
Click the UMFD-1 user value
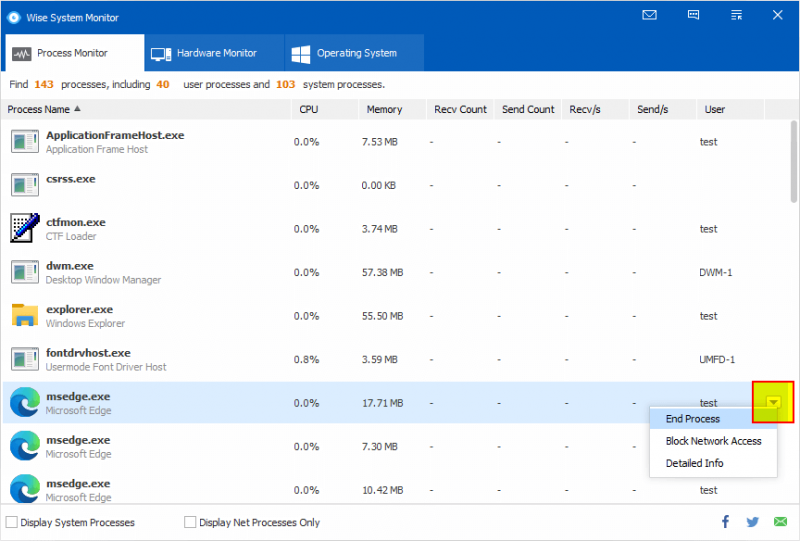click(x=717, y=359)
